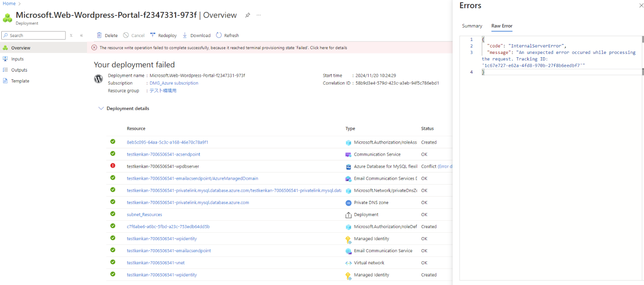The height and width of the screenshot is (285, 644).
Task: Clear the search box with x icon
Action: pyautogui.click(x=71, y=35)
